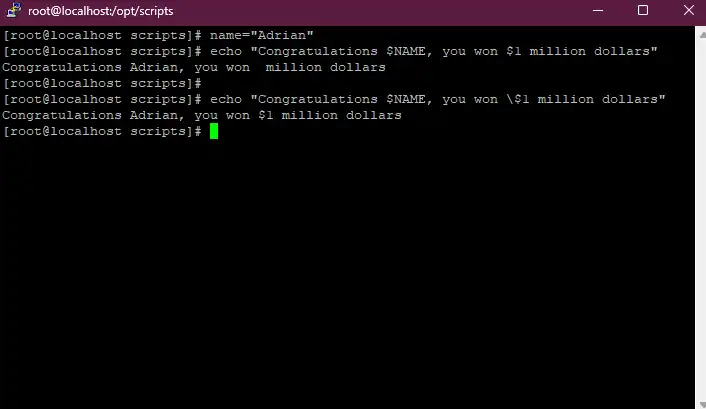
Task: Click the scrollbar down arrow
Action: [x=702, y=404]
